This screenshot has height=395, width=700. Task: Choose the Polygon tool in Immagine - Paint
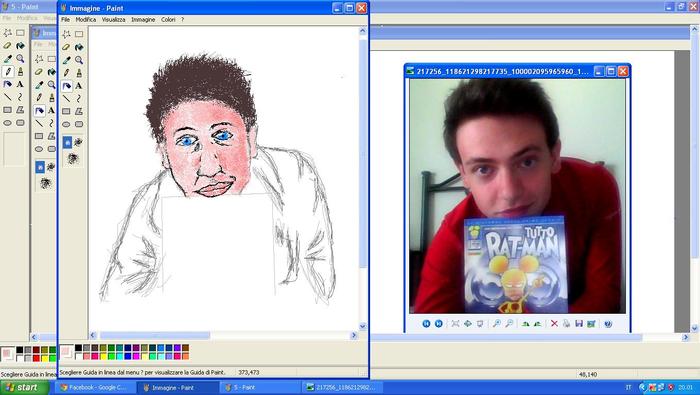click(79, 111)
